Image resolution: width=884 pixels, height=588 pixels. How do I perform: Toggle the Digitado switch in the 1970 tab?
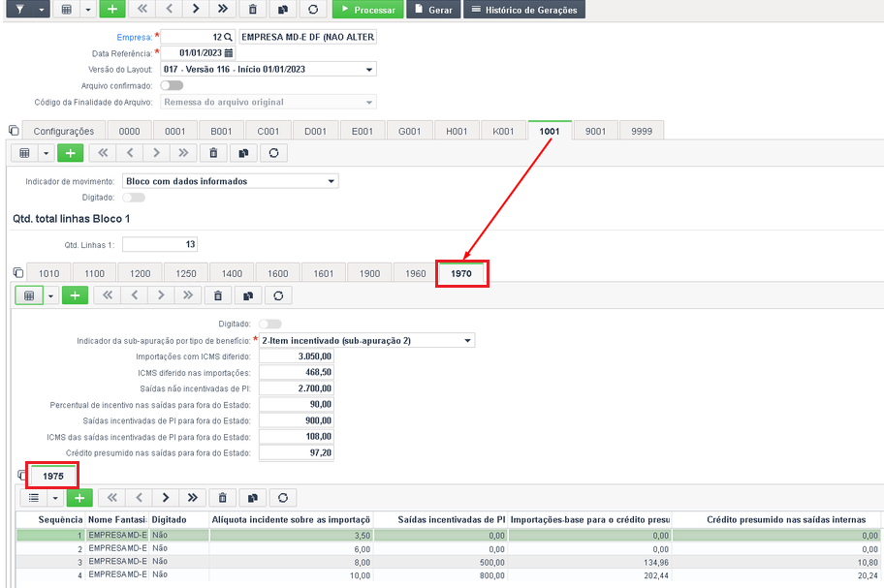click(270, 324)
